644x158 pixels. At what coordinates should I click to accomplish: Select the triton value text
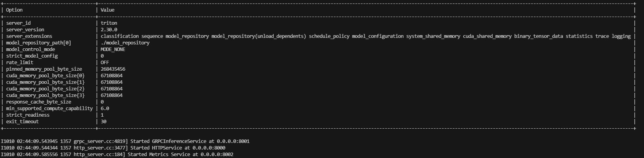click(x=109, y=23)
